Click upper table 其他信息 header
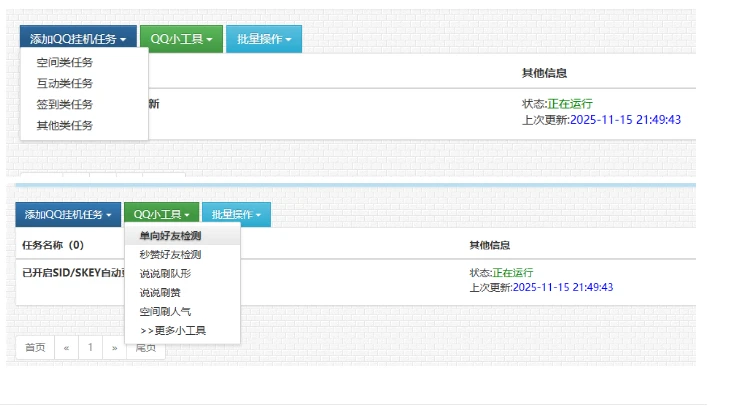The width and height of the screenshot is (737, 406). click(544, 73)
